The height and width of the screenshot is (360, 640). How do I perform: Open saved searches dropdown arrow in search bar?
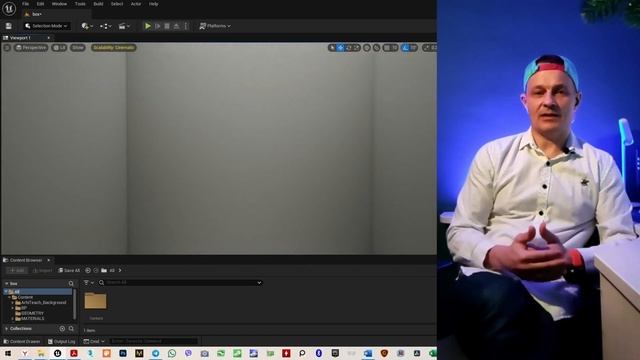[259, 282]
